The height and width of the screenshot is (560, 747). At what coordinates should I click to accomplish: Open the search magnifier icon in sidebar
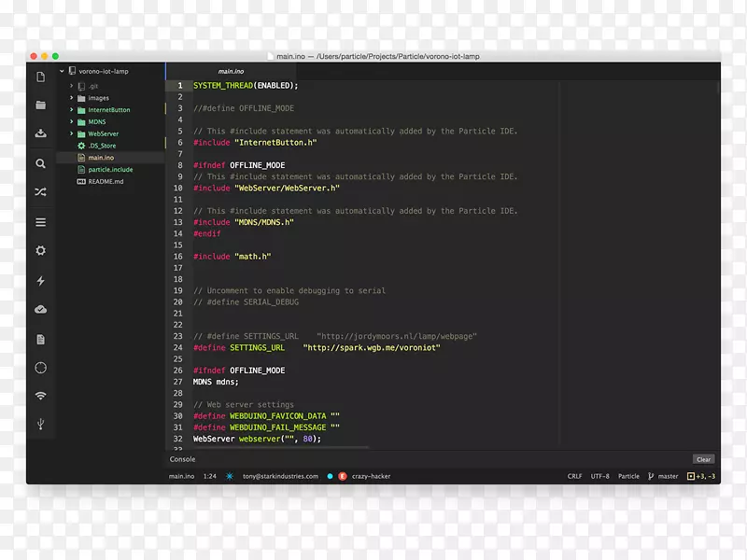40,163
